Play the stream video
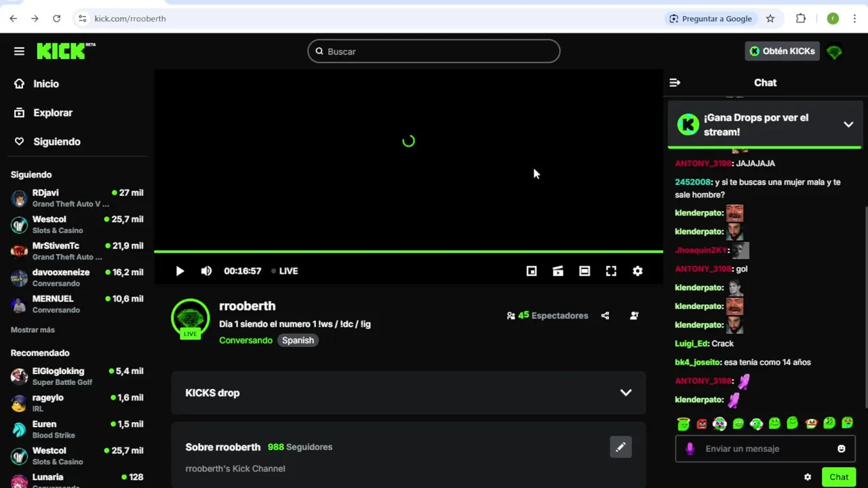Screen dimensions: 868x488 pyautogui.click(x=180, y=271)
